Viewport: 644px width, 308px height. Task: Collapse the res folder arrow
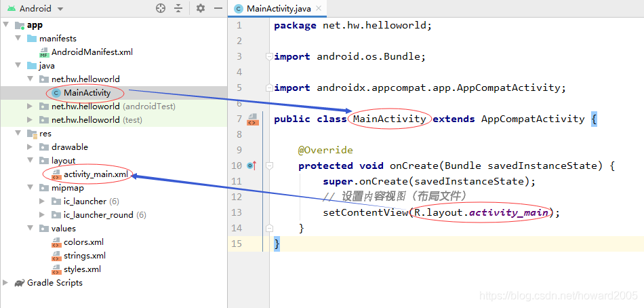click(18, 133)
